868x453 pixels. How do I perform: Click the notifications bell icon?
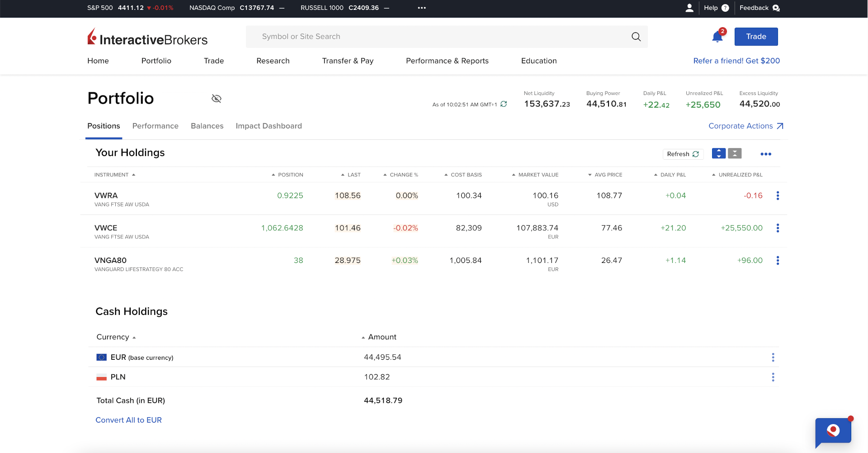(717, 37)
